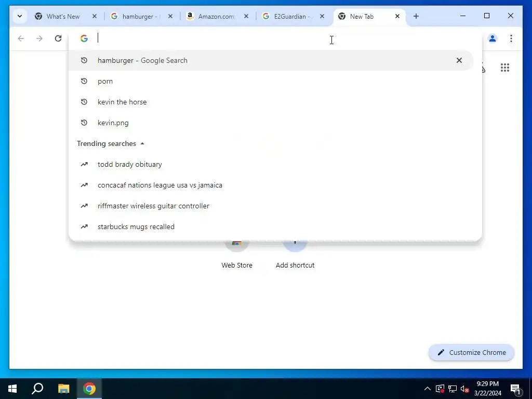532x399 pixels.
Task: Open clock showing 9:29 PM
Action: [487, 389]
